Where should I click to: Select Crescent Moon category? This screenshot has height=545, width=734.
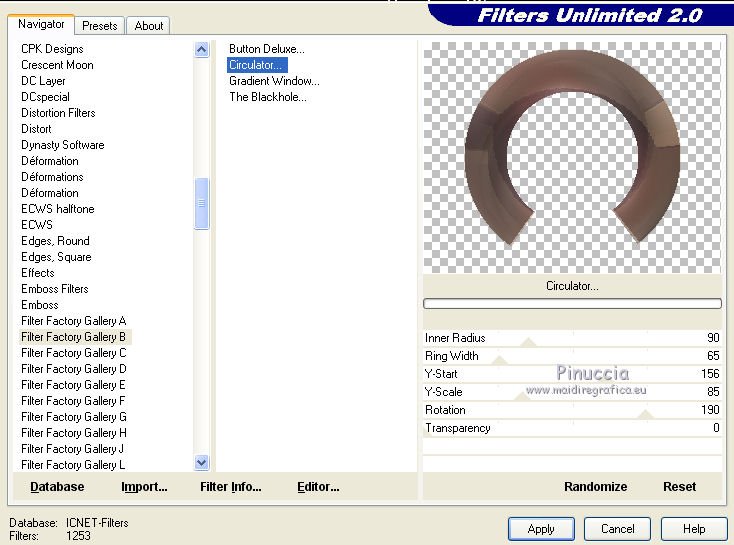pos(57,65)
